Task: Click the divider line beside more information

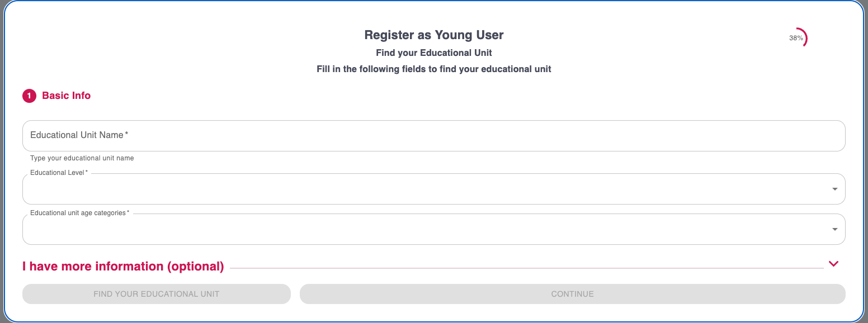Action: (x=526, y=268)
